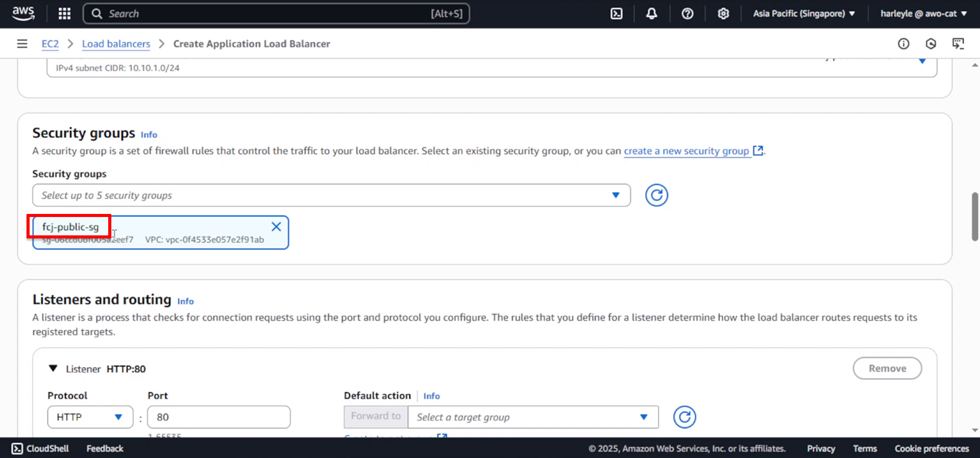This screenshot has width=980, height=458.
Task: Open Feedback in the footer
Action: point(105,448)
